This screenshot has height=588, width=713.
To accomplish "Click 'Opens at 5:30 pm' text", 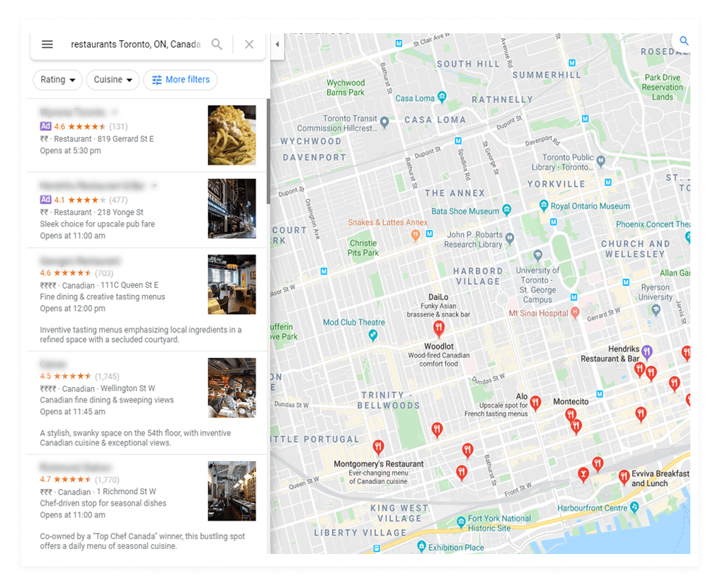I will pos(71,151).
